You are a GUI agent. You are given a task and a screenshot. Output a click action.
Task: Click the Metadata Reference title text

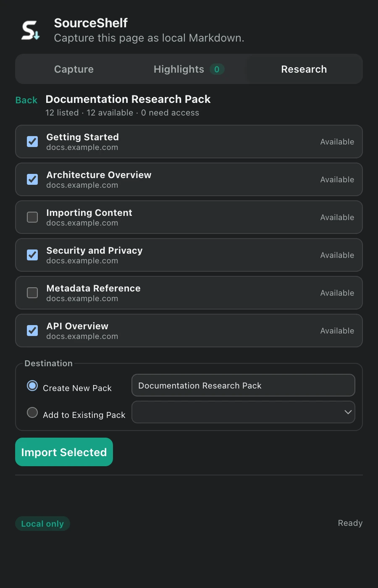pos(93,289)
